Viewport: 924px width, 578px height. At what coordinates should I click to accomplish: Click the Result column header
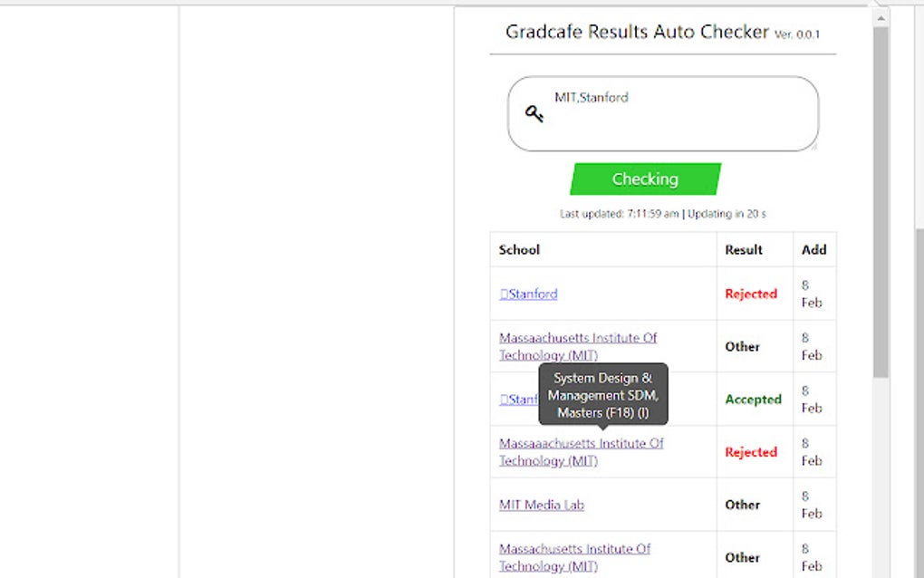click(741, 249)
